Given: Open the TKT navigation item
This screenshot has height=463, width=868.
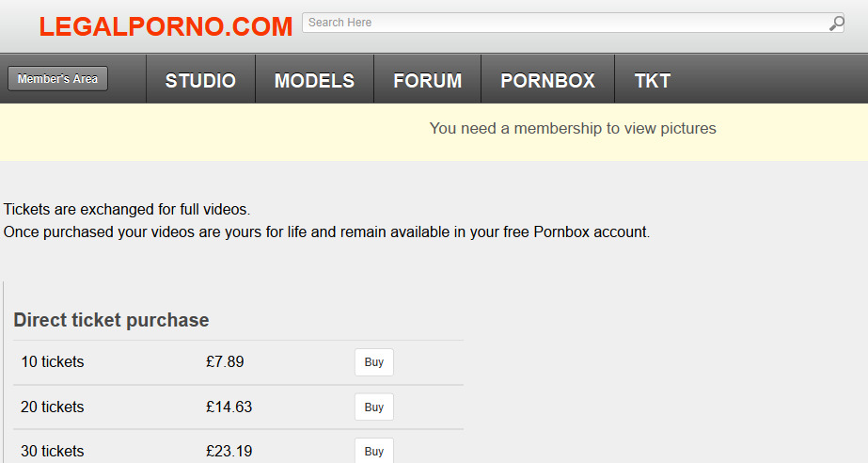Looking at the screenshot, I should [x=652, y=81].
